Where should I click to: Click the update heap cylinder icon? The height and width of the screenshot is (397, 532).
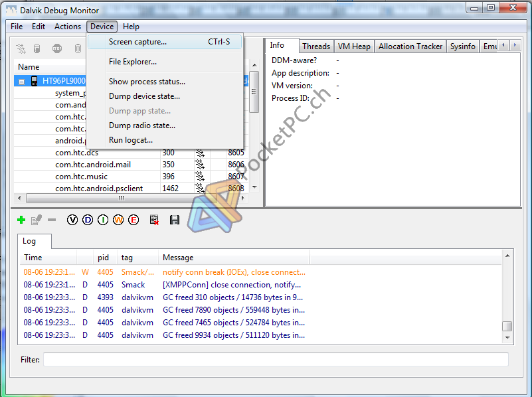[37, 49]
